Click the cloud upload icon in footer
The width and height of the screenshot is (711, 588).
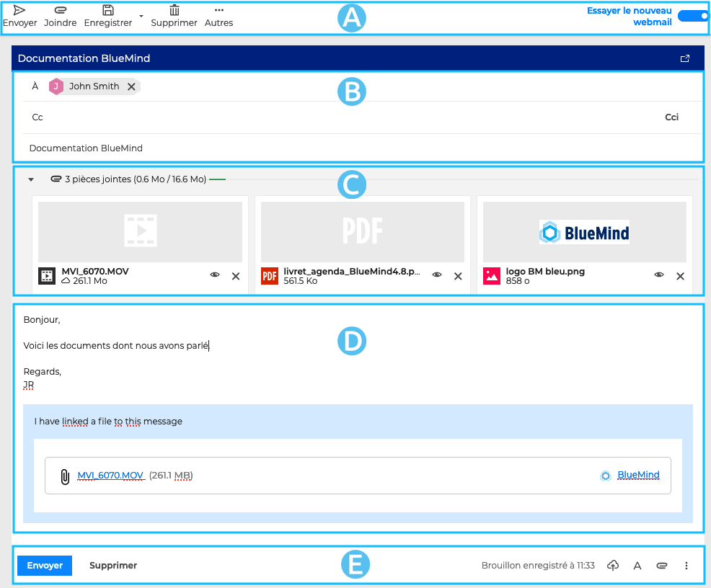click(x=613, y=566)
